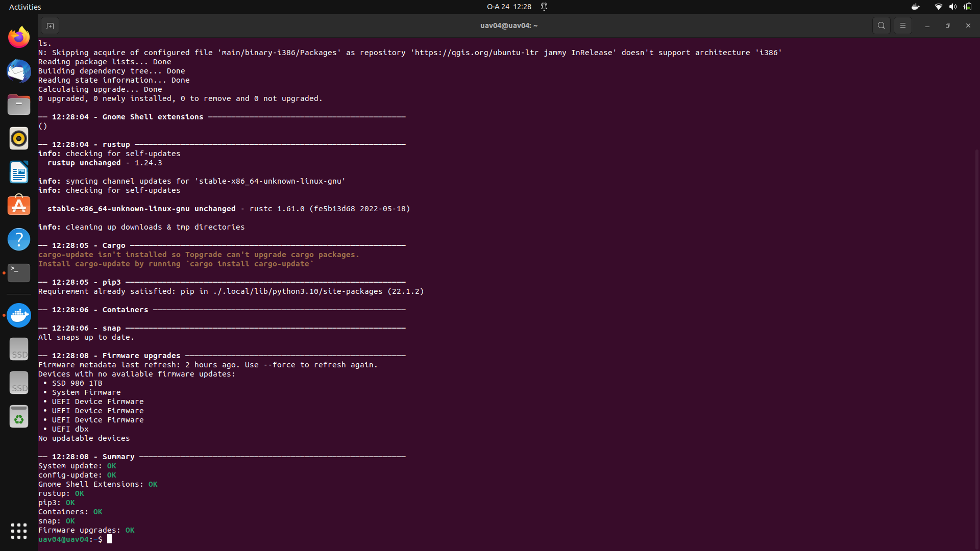Open Thunderbird mail in dock
The image size is (980, 551).
[19, 71]
